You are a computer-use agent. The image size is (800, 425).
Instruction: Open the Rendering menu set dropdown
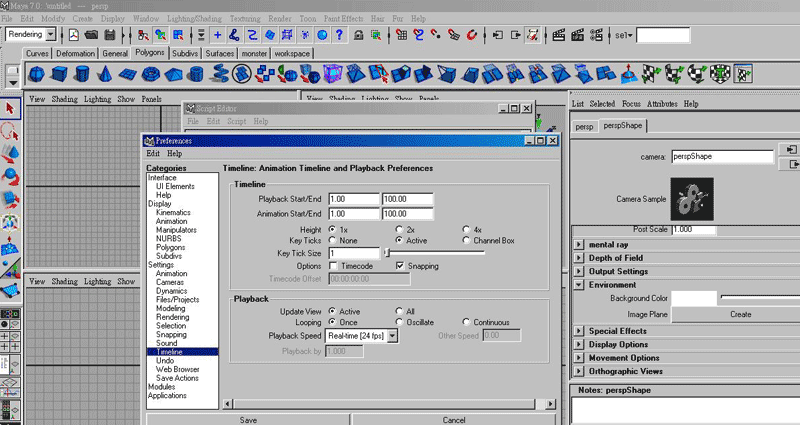(x=51, y=35)
